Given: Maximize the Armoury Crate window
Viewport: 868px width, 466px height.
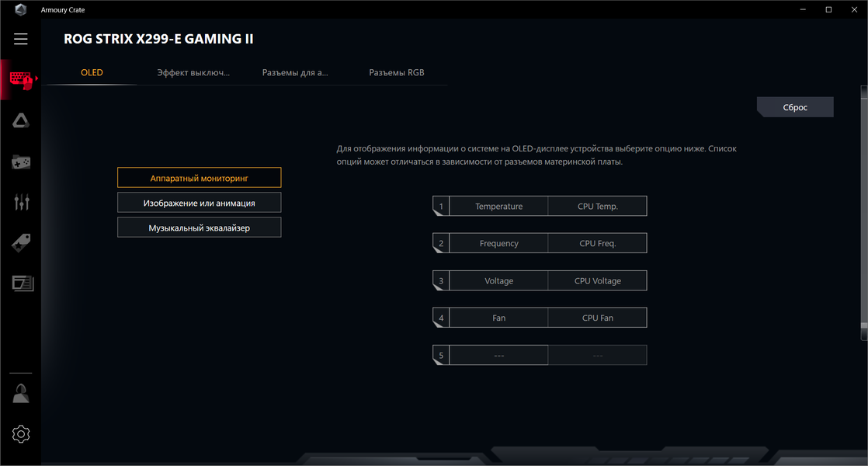Looking at the screenshot, I should tap(828, 9).
